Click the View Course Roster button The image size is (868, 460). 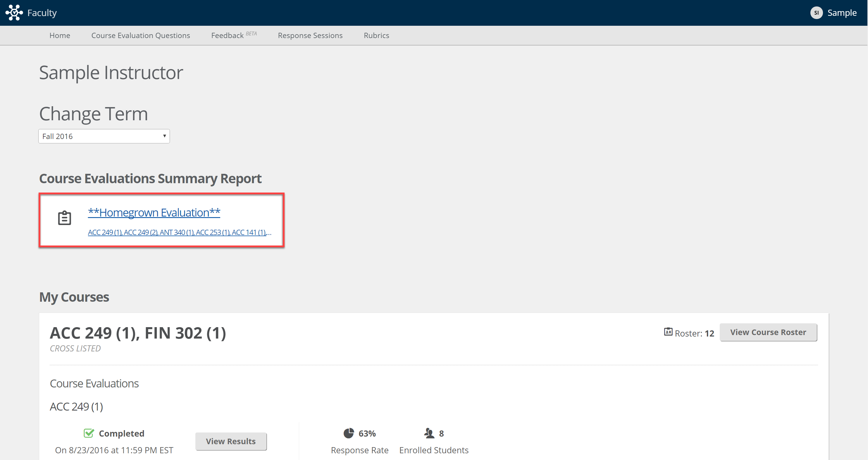click(768, 332)
